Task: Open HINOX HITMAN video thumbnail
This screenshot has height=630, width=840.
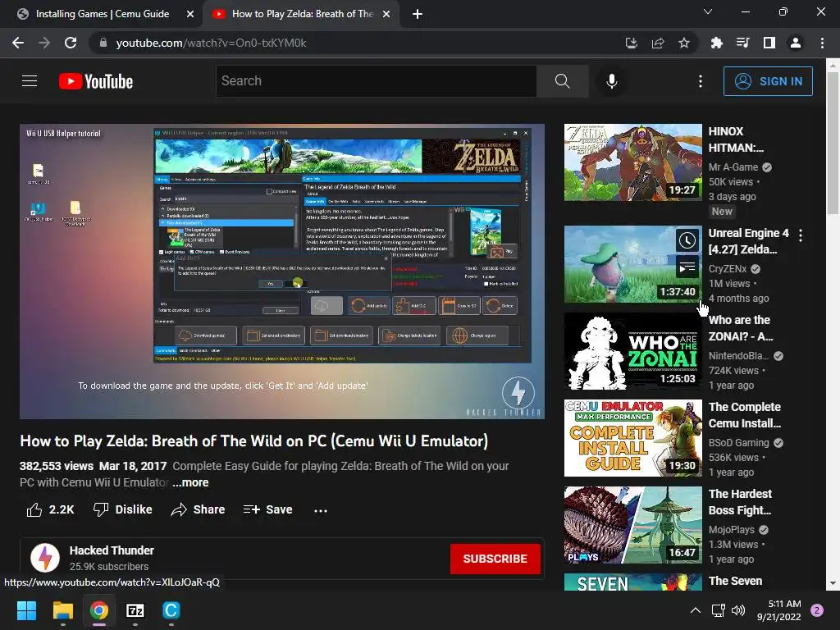Action: [x=632, y=162]
